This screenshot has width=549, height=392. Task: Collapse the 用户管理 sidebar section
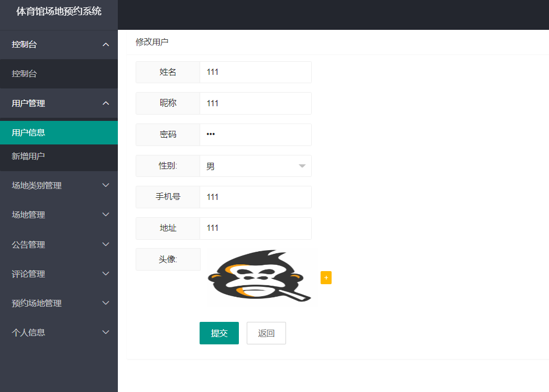point(59,104)
